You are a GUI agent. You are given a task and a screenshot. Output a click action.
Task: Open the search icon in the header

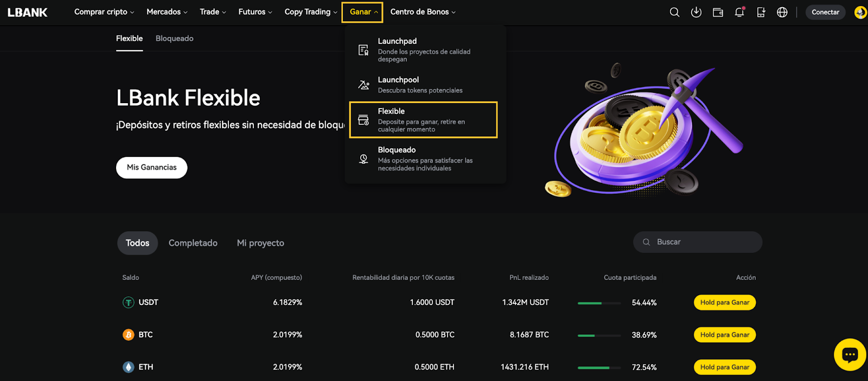pyautogui.click(x=674, y=12)
